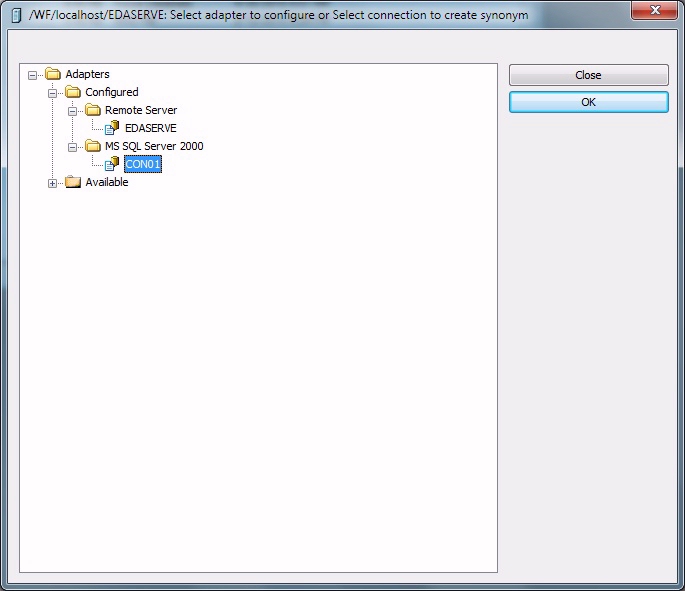
Task: Click the Close button
Action: coord(588,75)
